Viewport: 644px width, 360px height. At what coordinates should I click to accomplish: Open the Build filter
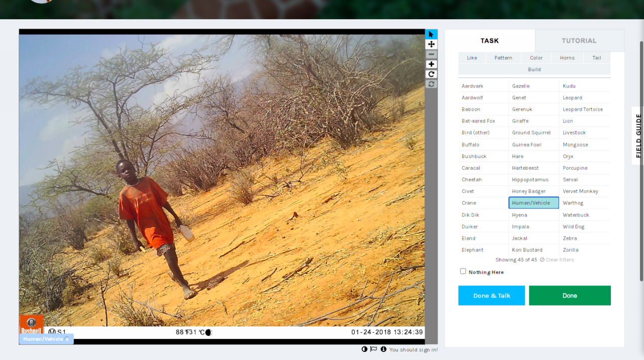[534, 69]
